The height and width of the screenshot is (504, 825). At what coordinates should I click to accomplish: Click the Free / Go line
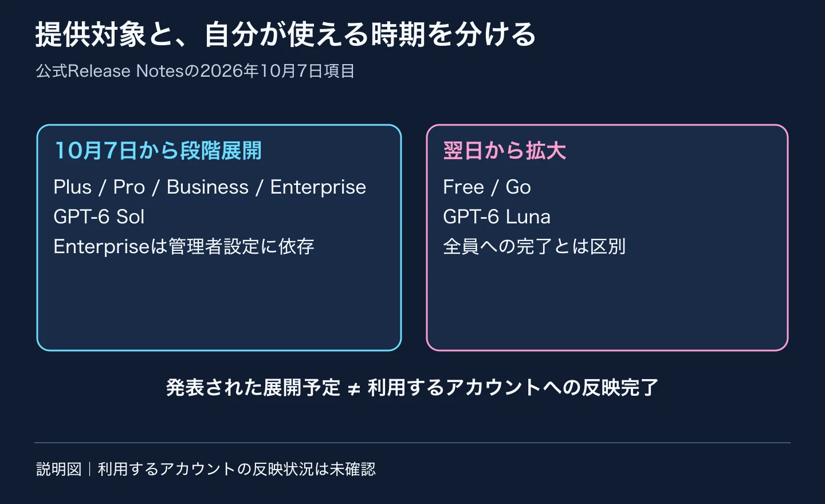tap(487, 187)
